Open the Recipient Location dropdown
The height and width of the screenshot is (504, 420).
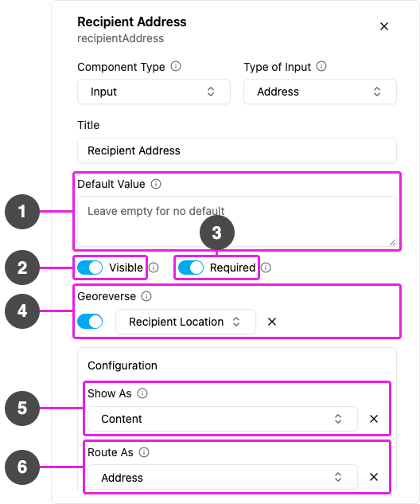[185, 322]
